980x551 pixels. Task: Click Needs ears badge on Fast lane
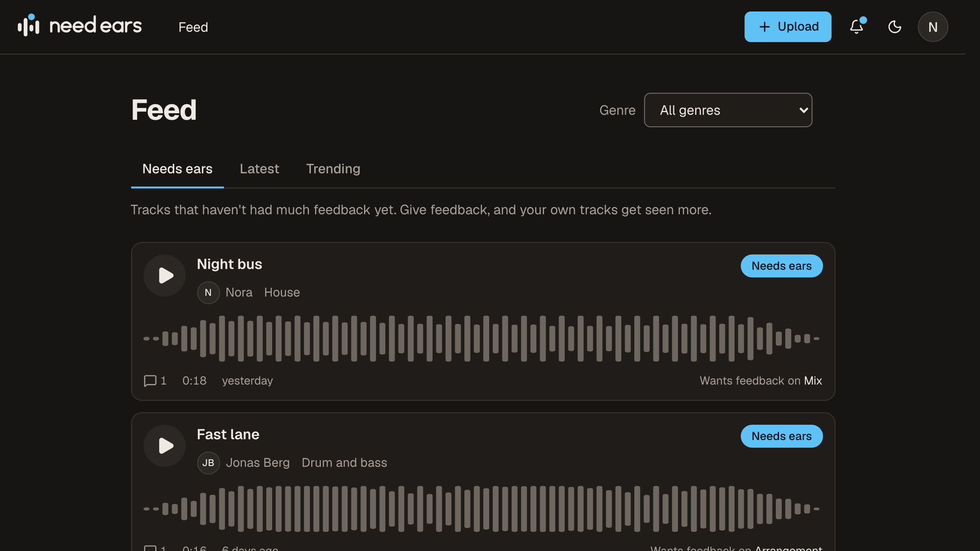click(782, 436)
